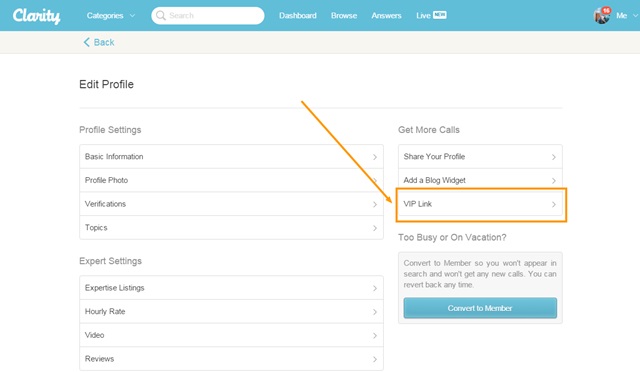Click the Get More Calls heading

click(x=429, y=130)
